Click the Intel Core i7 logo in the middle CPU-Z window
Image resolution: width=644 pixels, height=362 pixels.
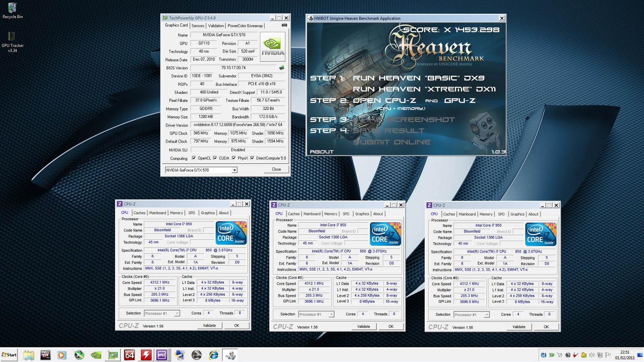coord(386,234)
